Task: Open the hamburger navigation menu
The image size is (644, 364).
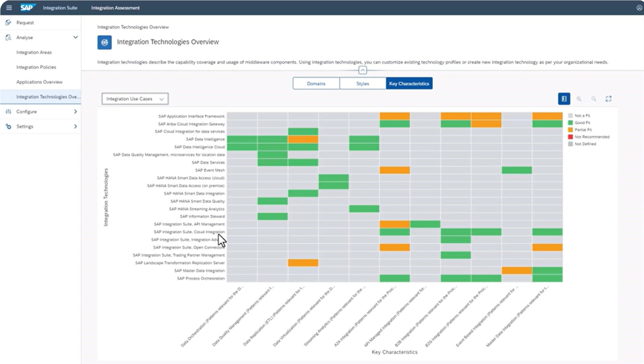Action: 9,8
